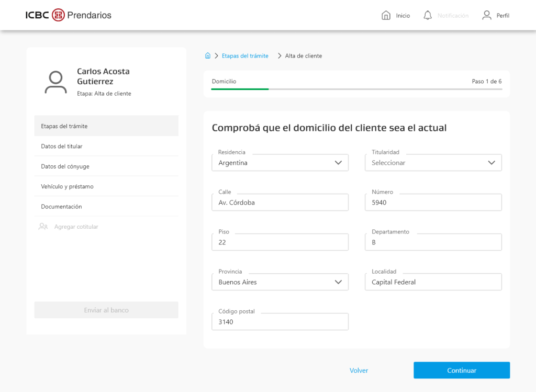Go to Etapas del trámite breadcrumb link
Viewport: 536px width, 392px height.
tap(245, 55)
